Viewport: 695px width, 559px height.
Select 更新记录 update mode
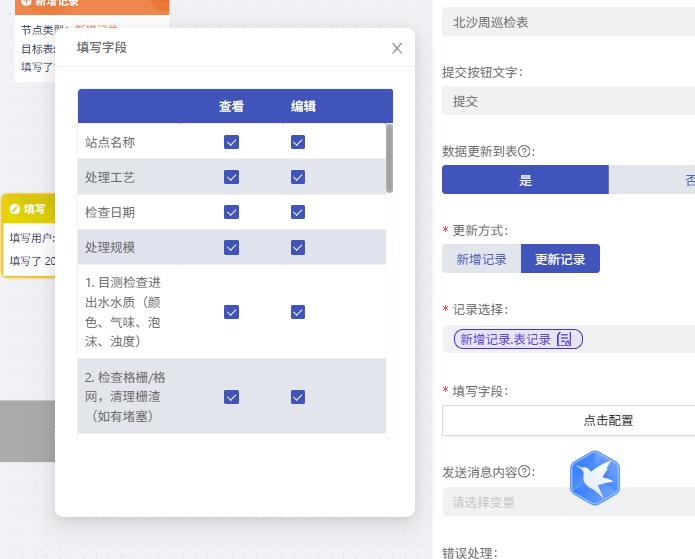pyautogui.click(x=560, y=259)
